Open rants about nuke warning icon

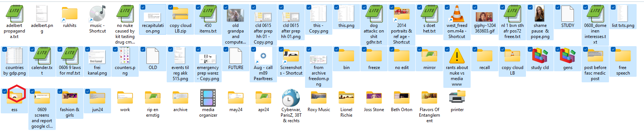point(457,56)
